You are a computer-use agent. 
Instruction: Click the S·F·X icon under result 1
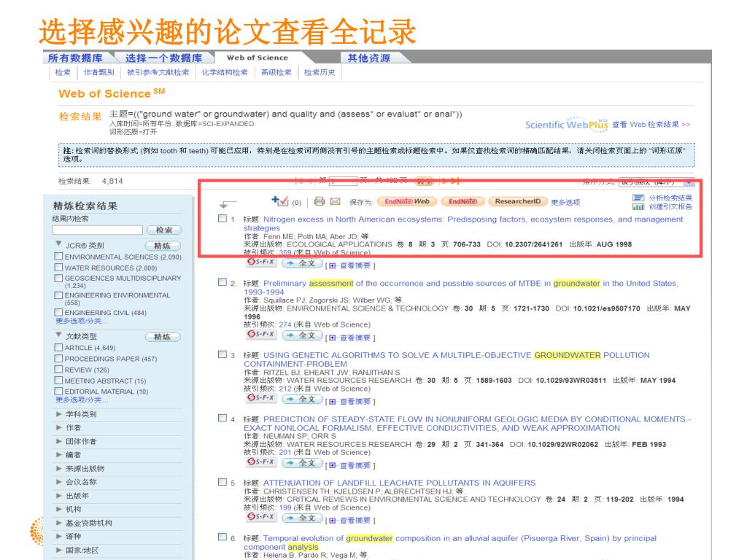pyautogui.click(x=260, y=262)
